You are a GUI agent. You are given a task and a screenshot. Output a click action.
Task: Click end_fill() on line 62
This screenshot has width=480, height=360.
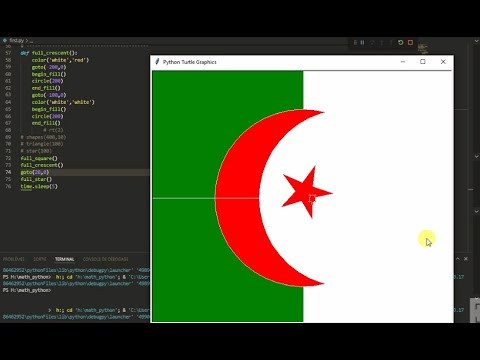[x=46, y=88]
